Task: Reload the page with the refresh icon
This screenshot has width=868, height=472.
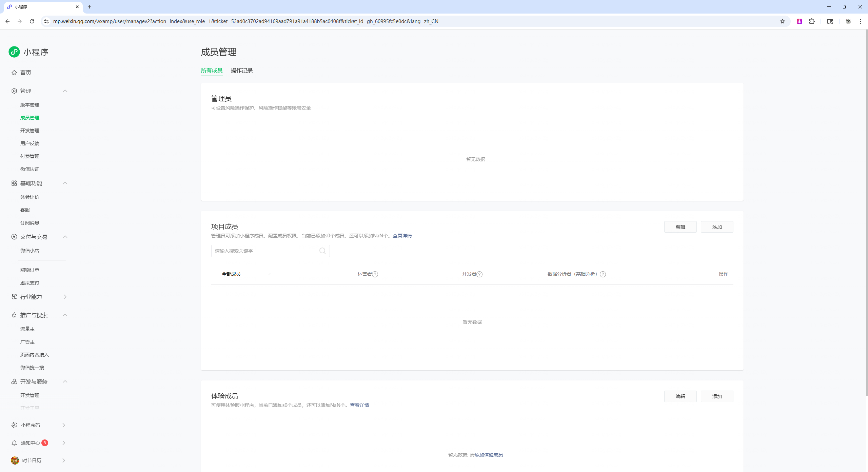Action: click(x=32, y=21)
